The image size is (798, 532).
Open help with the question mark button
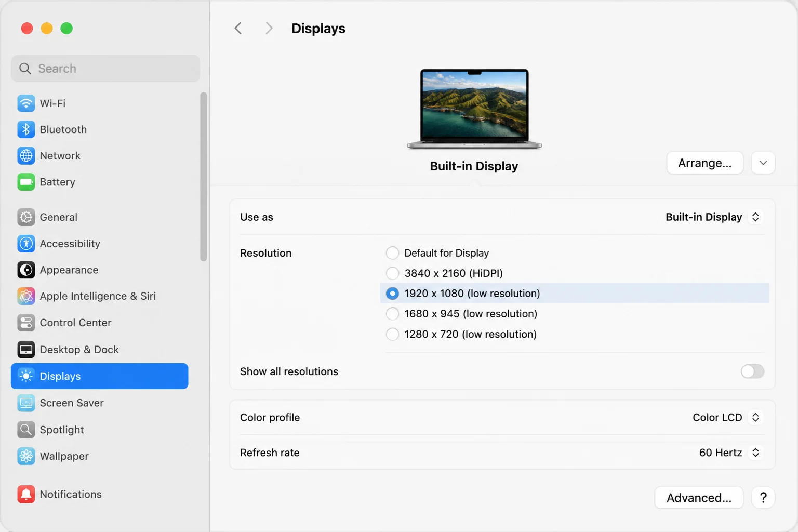click(763, 498)
